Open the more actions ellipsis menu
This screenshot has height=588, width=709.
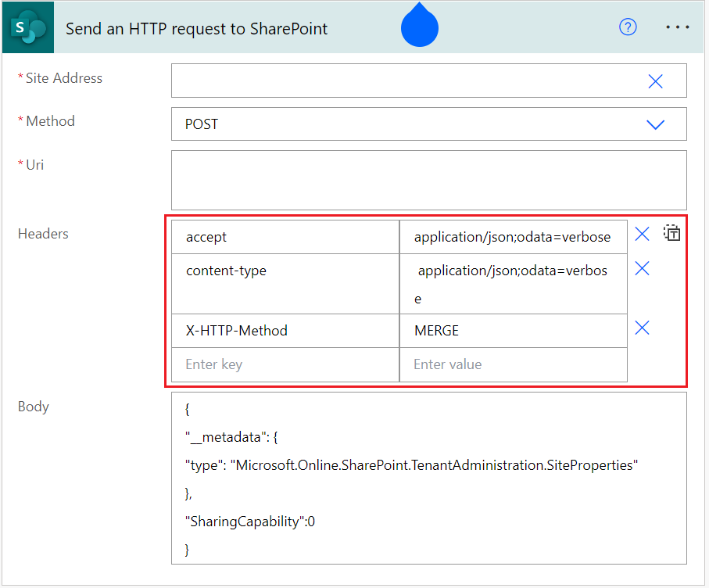coord(677,27)
